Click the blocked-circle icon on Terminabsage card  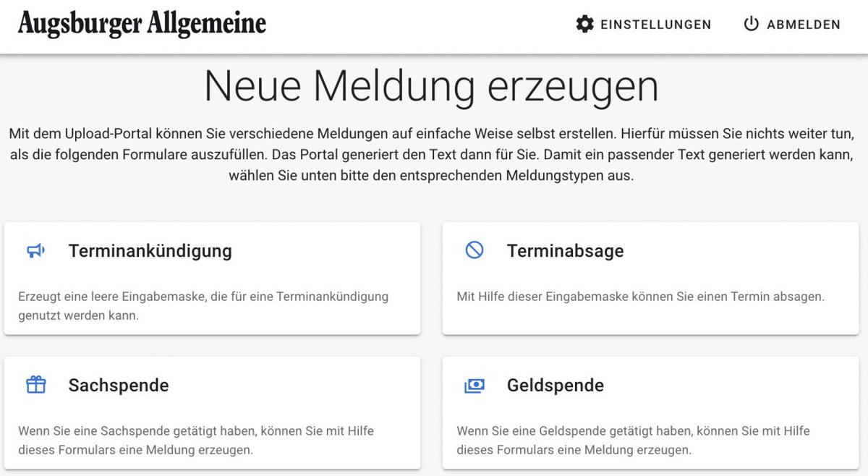[x=475, y=250]
